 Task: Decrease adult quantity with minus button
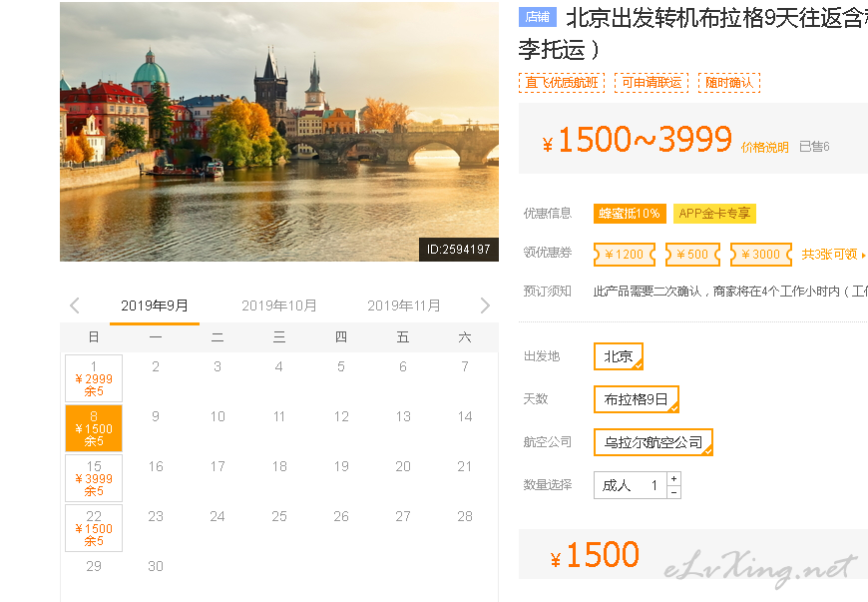[673, 492]
